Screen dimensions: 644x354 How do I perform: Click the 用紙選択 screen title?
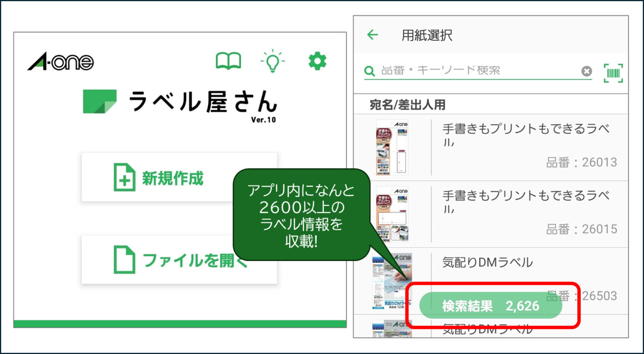[427, 35]
